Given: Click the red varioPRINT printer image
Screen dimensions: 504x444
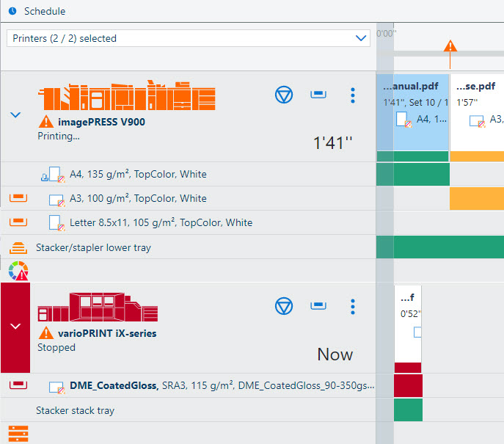Looking at the screenshot, I should pyautogui.click(x=98, y=307).
